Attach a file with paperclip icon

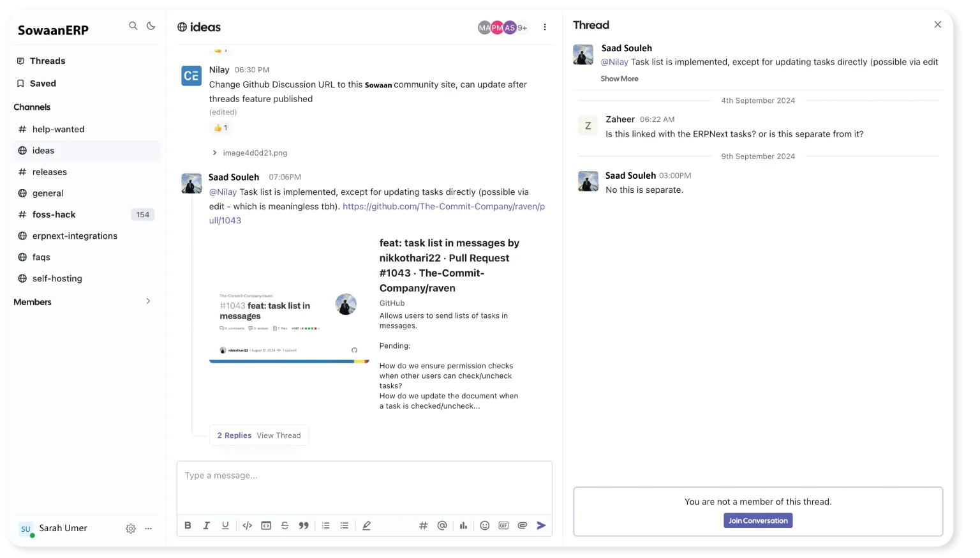(x=523, y=525)
